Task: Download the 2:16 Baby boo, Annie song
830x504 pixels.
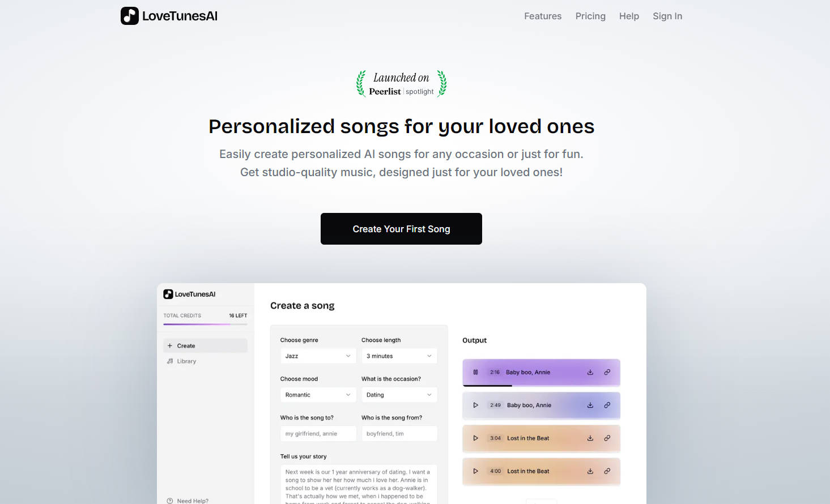Action: (x=590, y=372)
